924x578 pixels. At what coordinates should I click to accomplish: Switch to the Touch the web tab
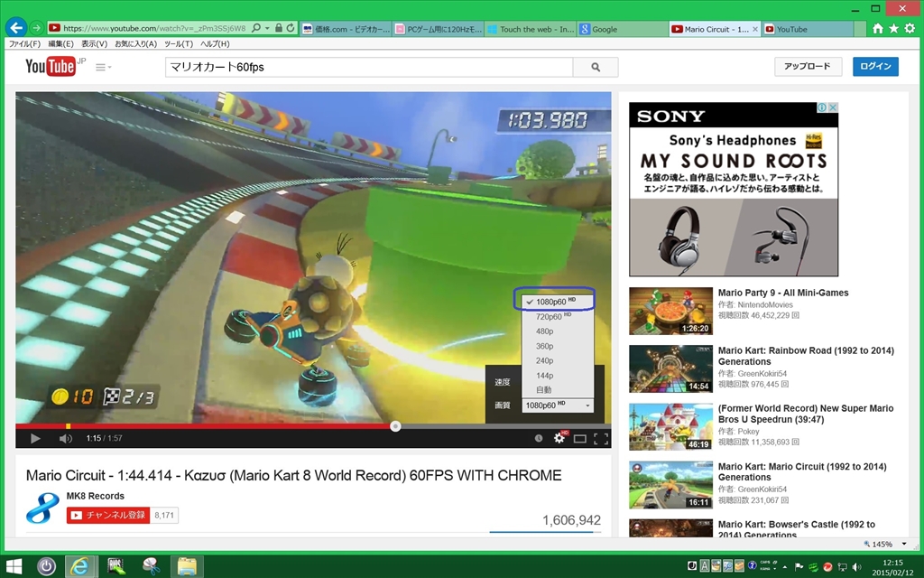(531, 29)
